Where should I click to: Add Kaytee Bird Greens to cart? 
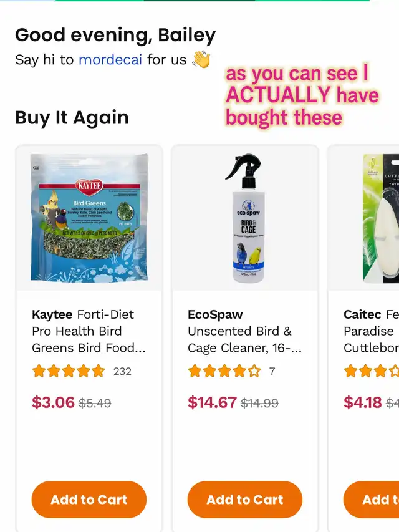(x=89, y=500)
